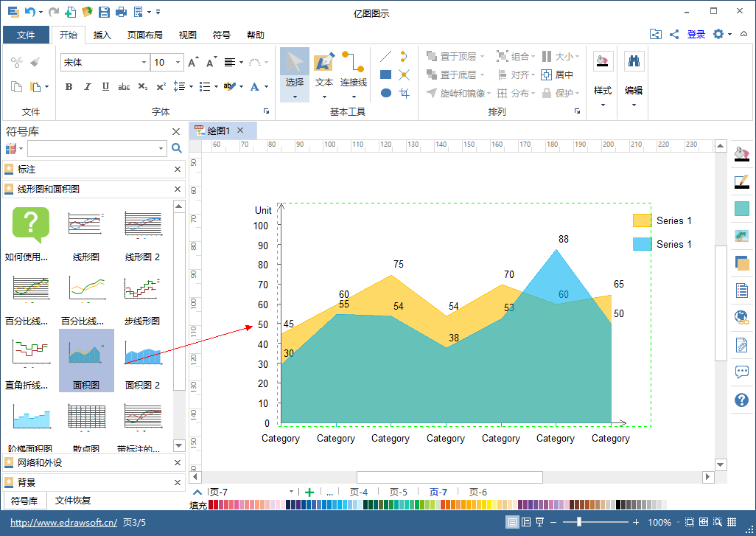Switch to page tab 页-4
The width and height of the screenshot is (756, 536).
tap(359, 492)
